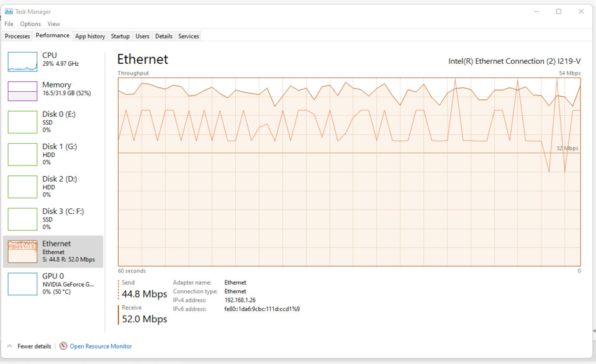Click the 60 seconds axis label
Screen dimensions: 596x364
(132, 270)
